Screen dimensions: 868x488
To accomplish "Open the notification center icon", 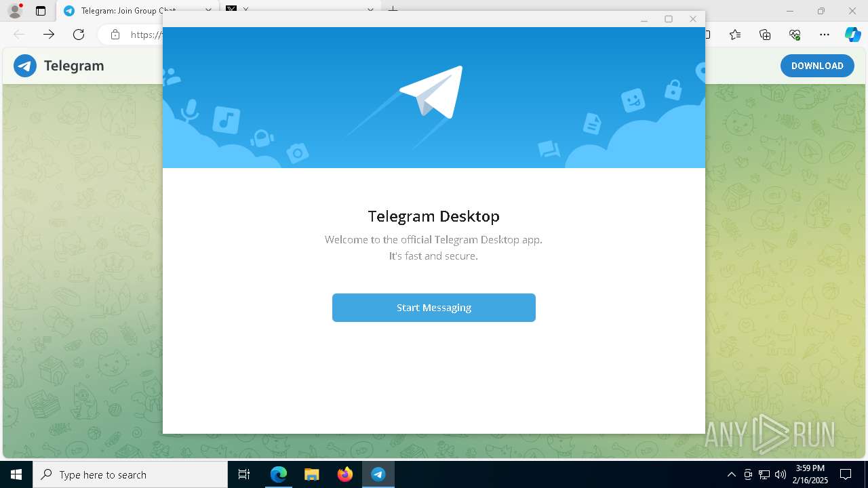I will 846,474.
